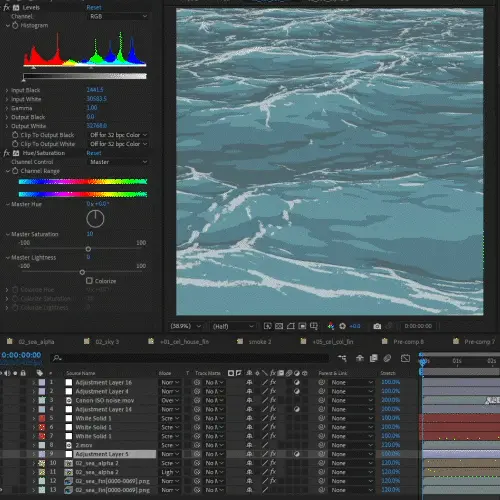Reset the Hue/Saturation effect
The height and width of the screenshot is (500, 500).
point(94,153)
